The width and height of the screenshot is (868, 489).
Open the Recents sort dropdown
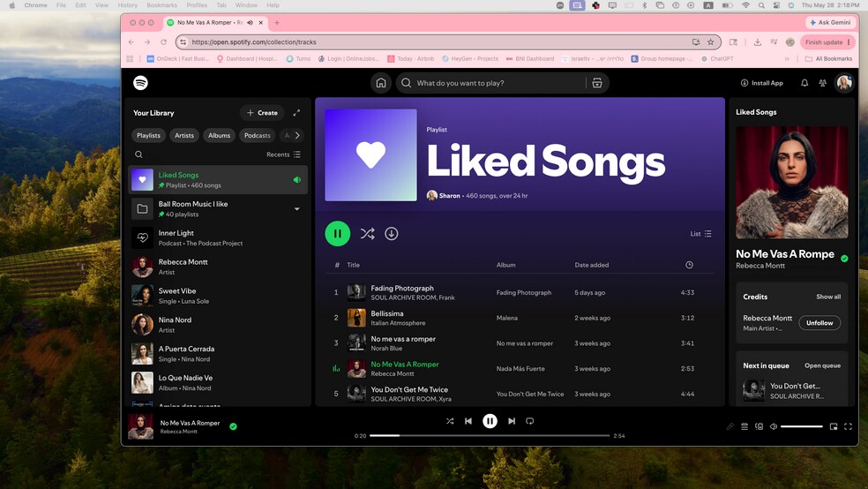283,154
